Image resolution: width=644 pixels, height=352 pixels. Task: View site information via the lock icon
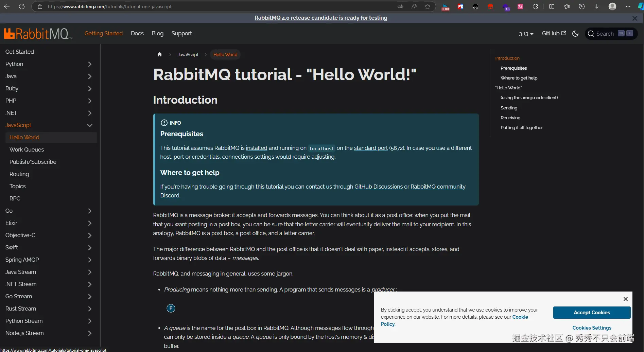[40, 6]
